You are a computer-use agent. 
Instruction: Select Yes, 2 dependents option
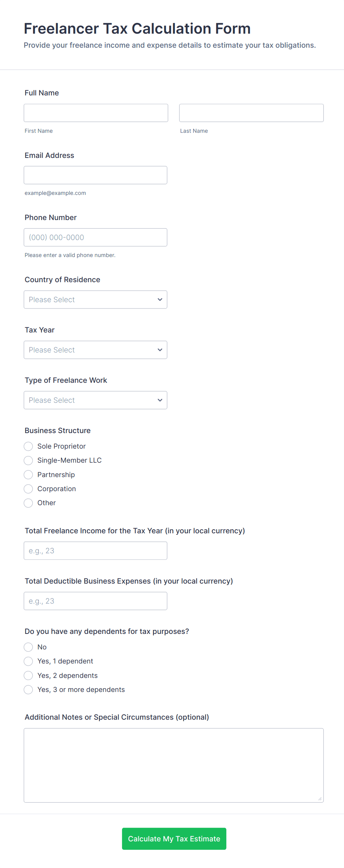28,675
